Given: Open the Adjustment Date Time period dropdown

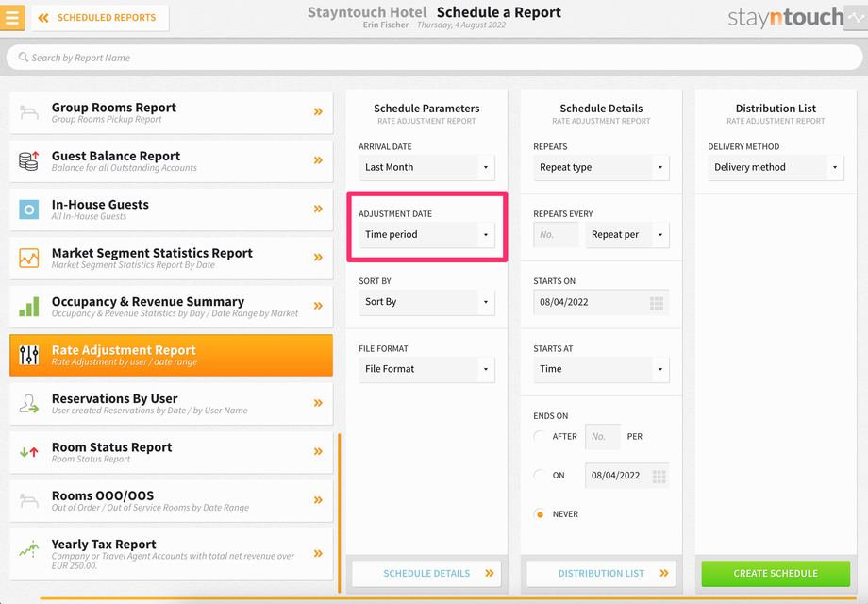Looking at the screenshot, I should (x=426, y=235).
